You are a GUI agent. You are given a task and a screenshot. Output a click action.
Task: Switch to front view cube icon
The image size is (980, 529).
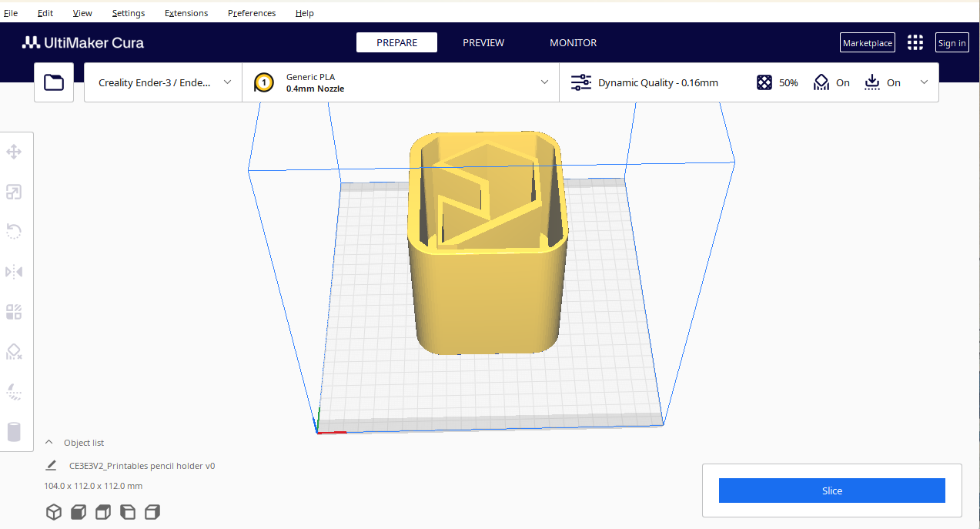[79, 512]
